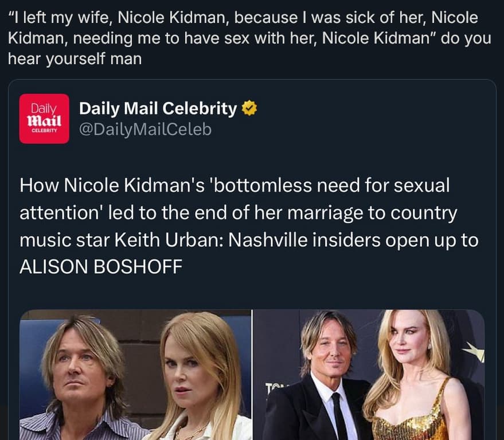Viewport: 504px width, 440px height.
Task: Open the @DailyMailCeleb handle
Action: tap(145, 130)
